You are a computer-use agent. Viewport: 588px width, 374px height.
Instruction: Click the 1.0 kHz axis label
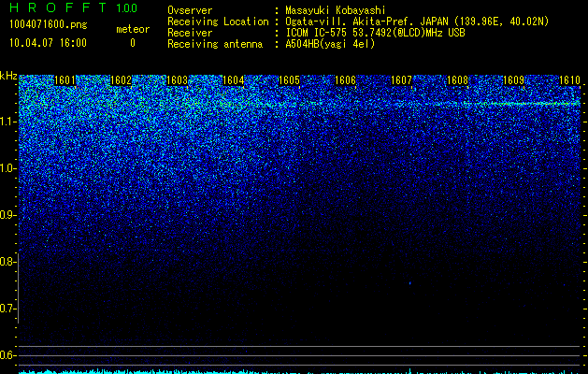(x=7, y=168)
